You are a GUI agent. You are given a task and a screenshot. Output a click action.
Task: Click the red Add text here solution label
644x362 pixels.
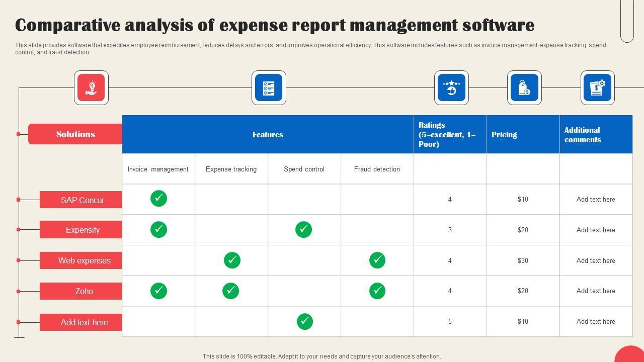84,322
